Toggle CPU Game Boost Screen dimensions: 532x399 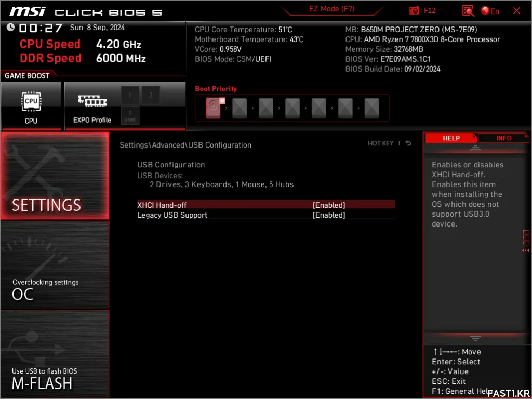click(31, 106)
